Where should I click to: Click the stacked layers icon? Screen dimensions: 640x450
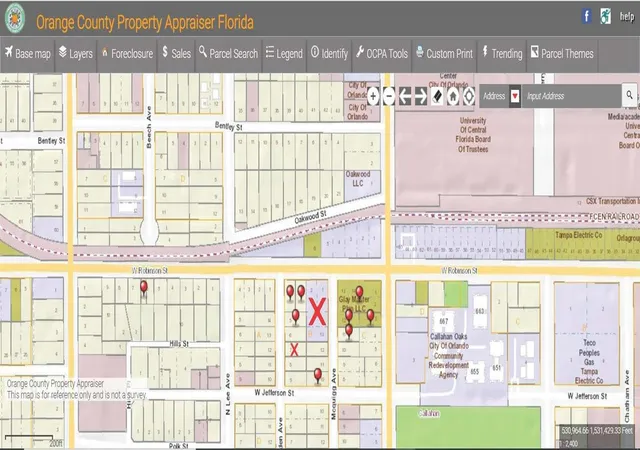[62, 51]
